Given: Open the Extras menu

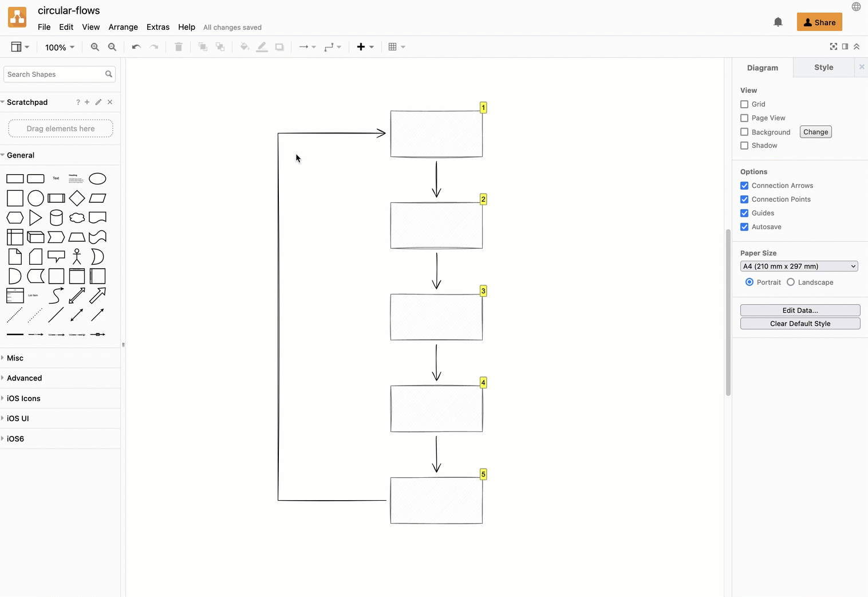Looking at the screenshot, I should click(158, 27).
